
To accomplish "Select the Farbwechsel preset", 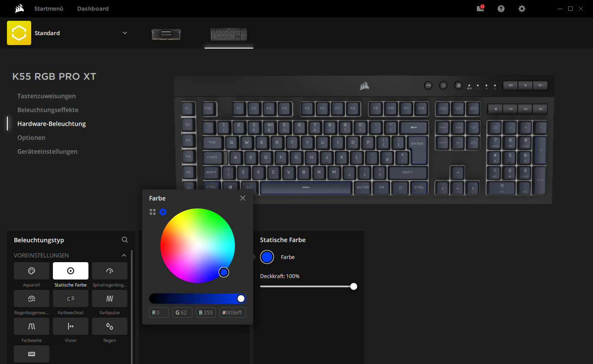I will point(71,299).
